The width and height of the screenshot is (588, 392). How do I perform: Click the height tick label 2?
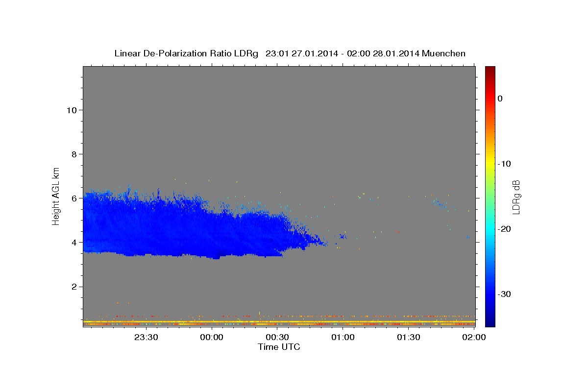[x=74, y=287]
